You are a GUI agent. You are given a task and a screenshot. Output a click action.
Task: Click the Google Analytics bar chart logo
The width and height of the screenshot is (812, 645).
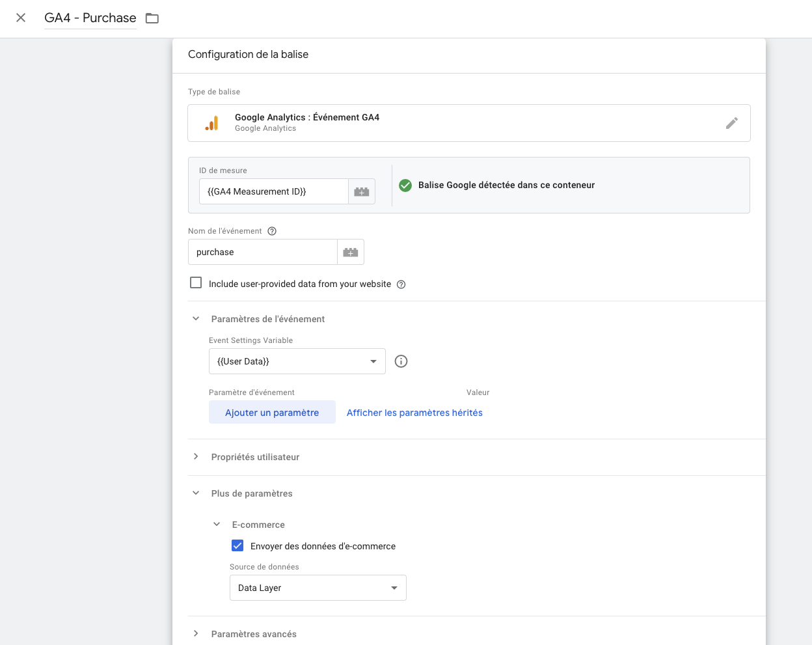(x=211, y=123)
